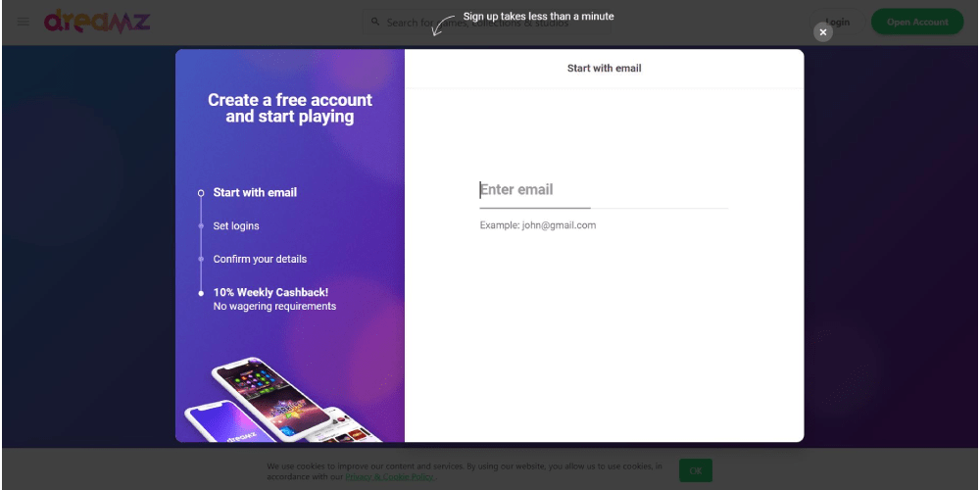
Task: Accept cookies with the OK button
Action: pyautogui.click(x=696, y=470)
